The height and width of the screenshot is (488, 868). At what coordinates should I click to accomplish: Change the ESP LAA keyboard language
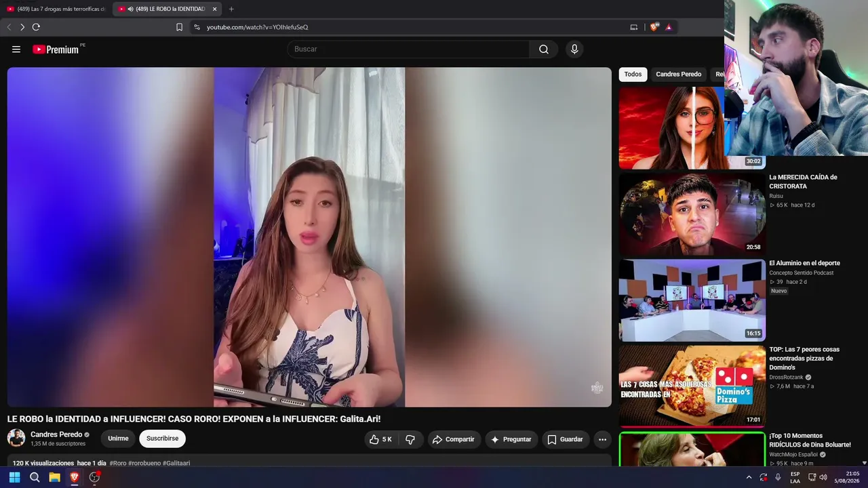coord(795,477)
